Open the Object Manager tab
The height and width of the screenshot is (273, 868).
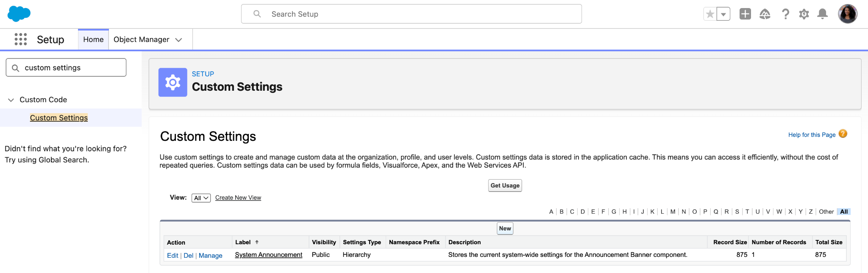coord(141,39)
